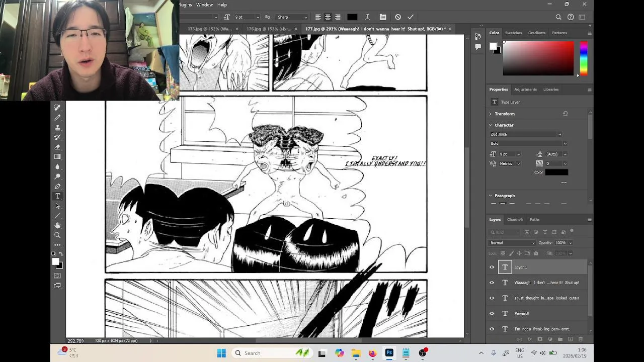This screenshot has width=644, height=362.
Task: Add a layer style (fx)
Action: click(529, 339)
